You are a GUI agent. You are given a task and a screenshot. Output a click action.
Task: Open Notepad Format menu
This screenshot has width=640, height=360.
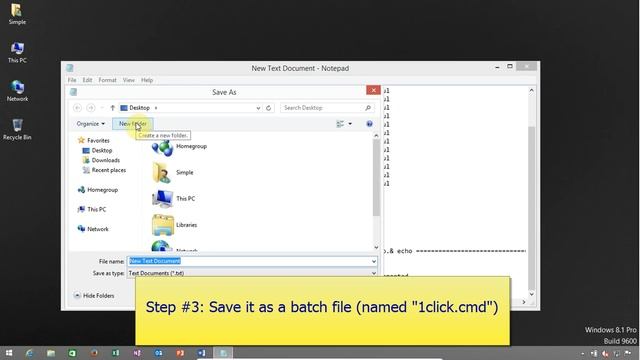pyautogui.click(x=107, y=80)
